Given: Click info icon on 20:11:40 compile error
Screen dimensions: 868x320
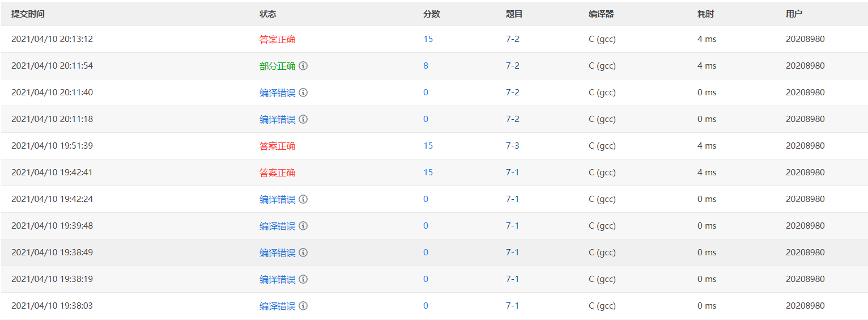Looking at the screenshot, I should pyautogui.click(x=303, y=92).
